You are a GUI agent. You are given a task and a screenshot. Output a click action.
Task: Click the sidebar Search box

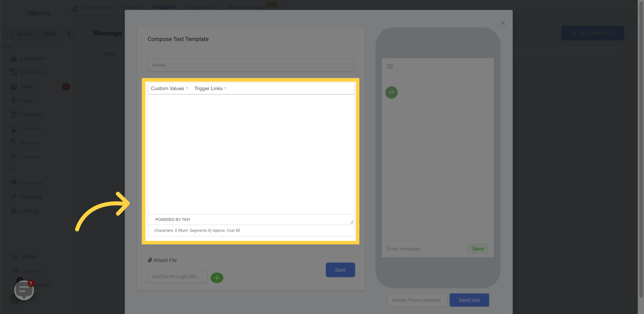coord(32,34)
